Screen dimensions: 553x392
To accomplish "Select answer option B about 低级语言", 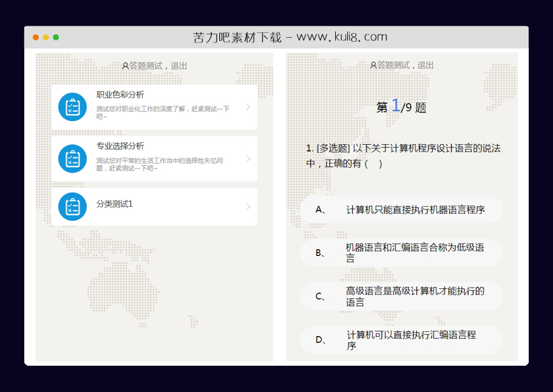I will tap(401, 253).
